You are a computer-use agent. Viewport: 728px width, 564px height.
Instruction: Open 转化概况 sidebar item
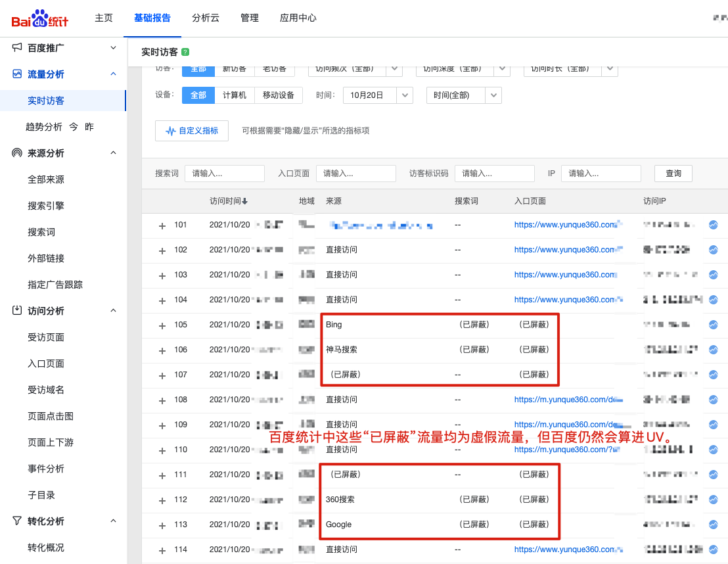point(46,548)
